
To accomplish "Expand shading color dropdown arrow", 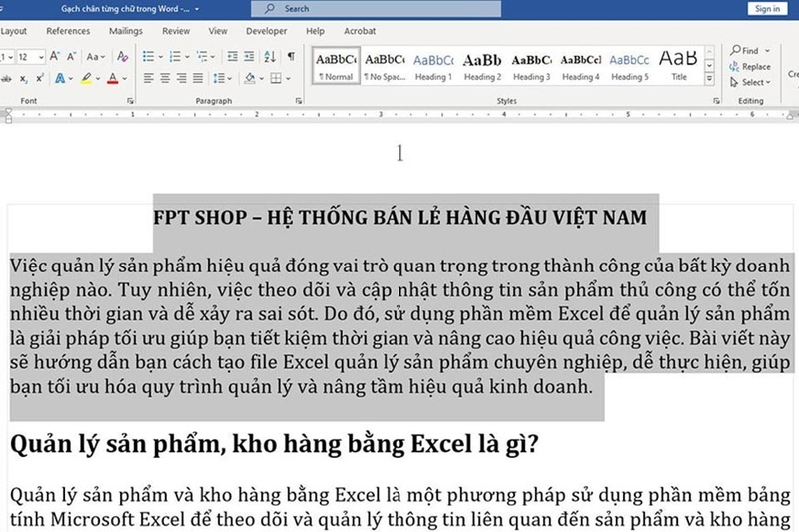I will [x=262, y=79].
